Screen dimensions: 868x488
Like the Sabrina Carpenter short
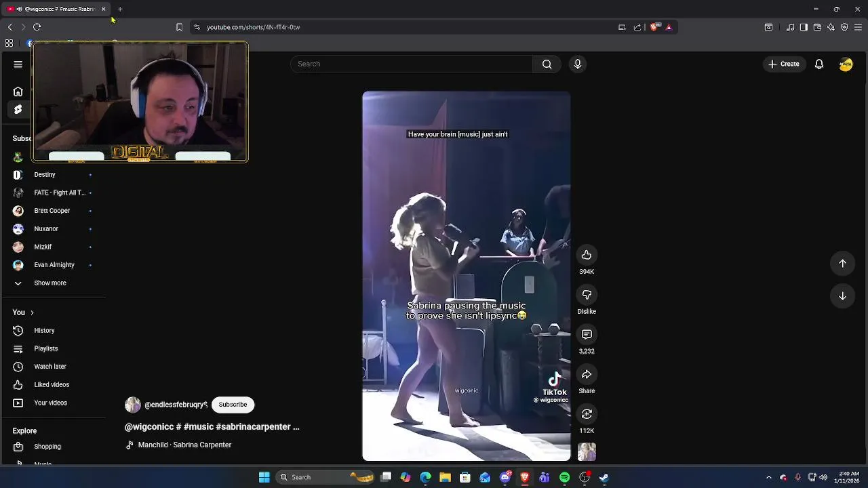(587, 255)
